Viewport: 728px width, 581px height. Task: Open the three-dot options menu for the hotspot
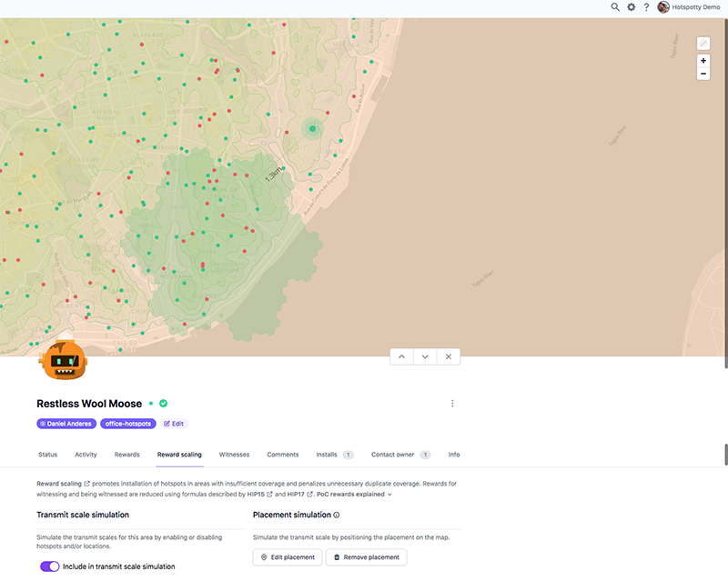[452, 403]
